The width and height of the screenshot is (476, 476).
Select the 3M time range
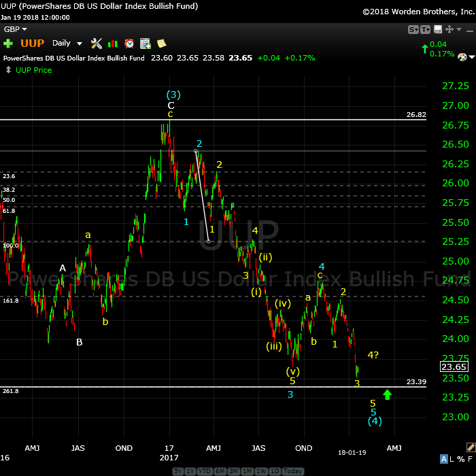233,471
